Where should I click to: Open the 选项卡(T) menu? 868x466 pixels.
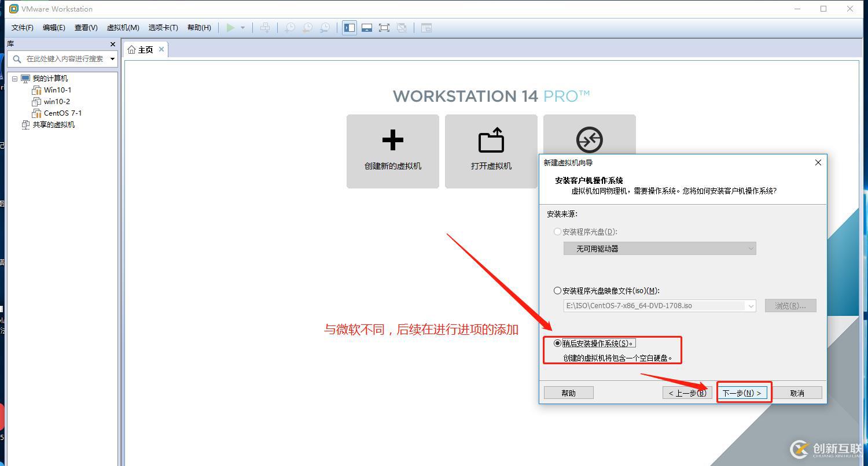(x=163, y=28)
